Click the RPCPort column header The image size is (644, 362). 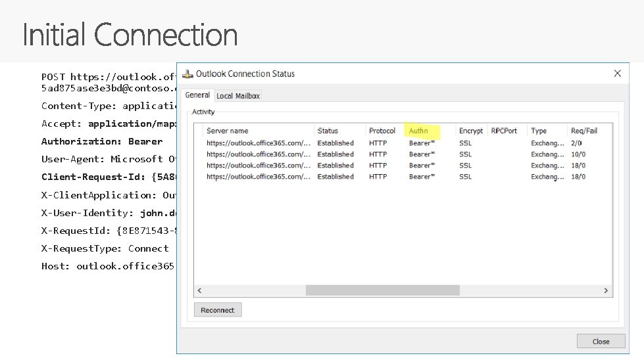pyautogui.click(x=508, y=131)
